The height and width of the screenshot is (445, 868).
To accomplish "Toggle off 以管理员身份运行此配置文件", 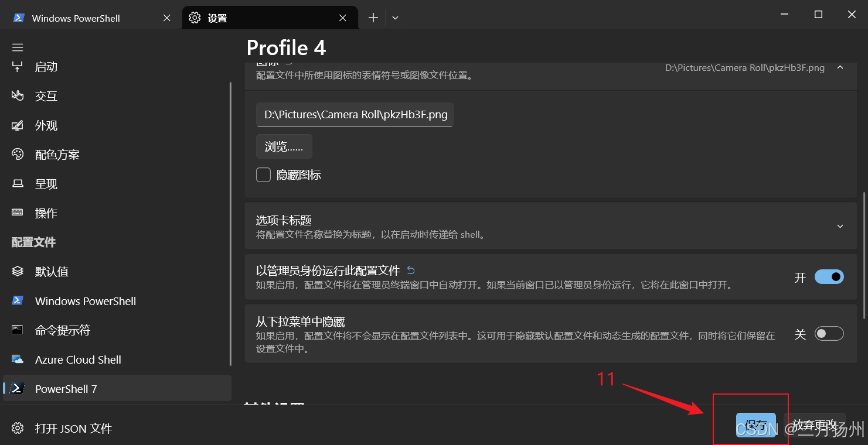I will [829, 276].
